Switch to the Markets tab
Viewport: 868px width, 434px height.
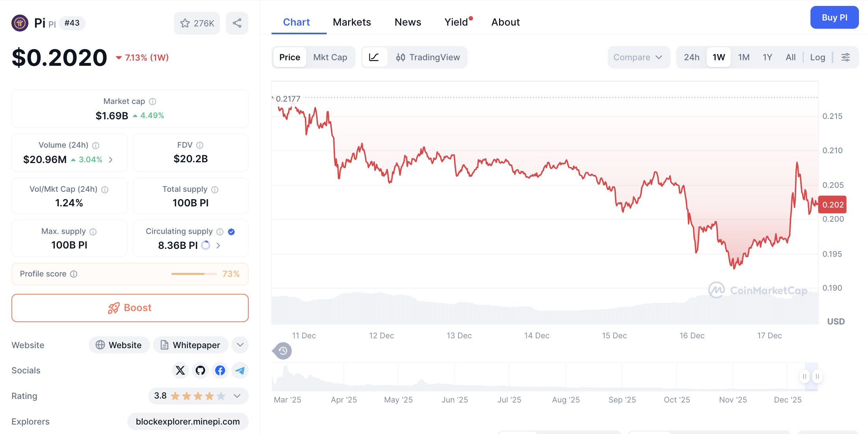[352, 22]
